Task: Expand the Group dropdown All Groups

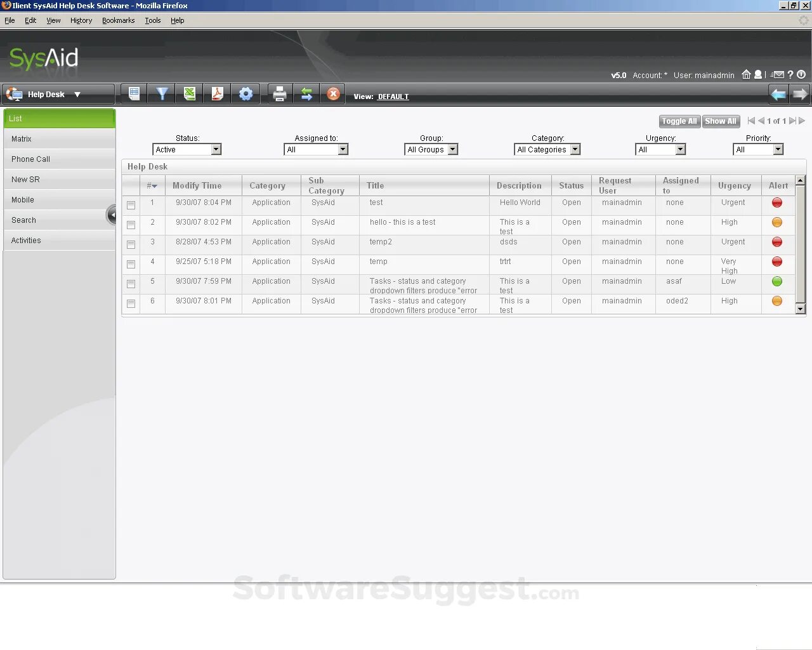Action: pyautogui.click(x=431, y=150)
